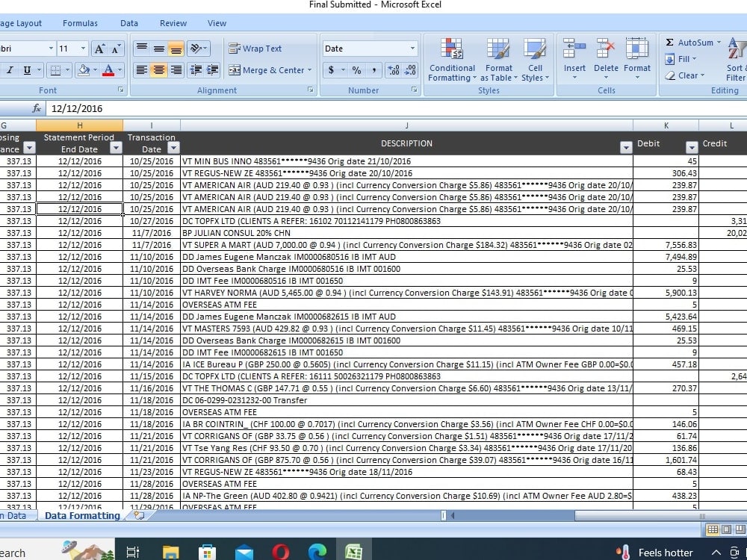The height and width of the screenshot is (560, 747).
Task: Align text right
Action: pyautogui.click(x=176, y=70)
